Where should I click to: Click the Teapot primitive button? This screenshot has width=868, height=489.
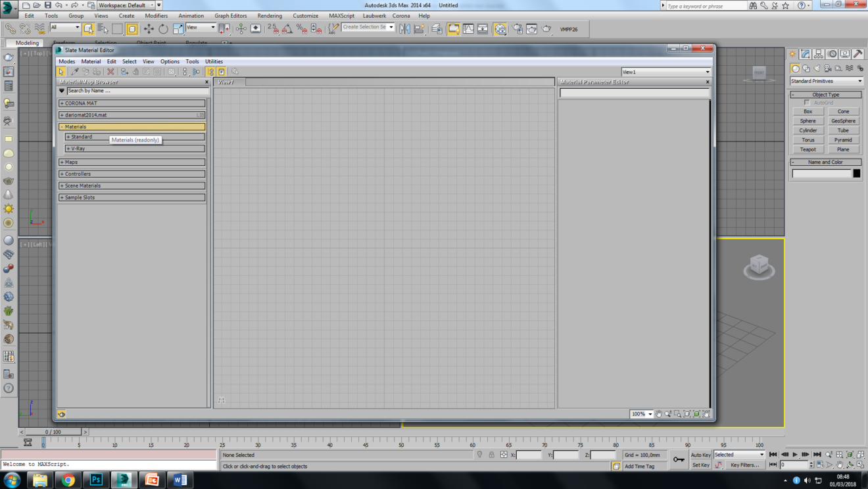coord(808,149)
